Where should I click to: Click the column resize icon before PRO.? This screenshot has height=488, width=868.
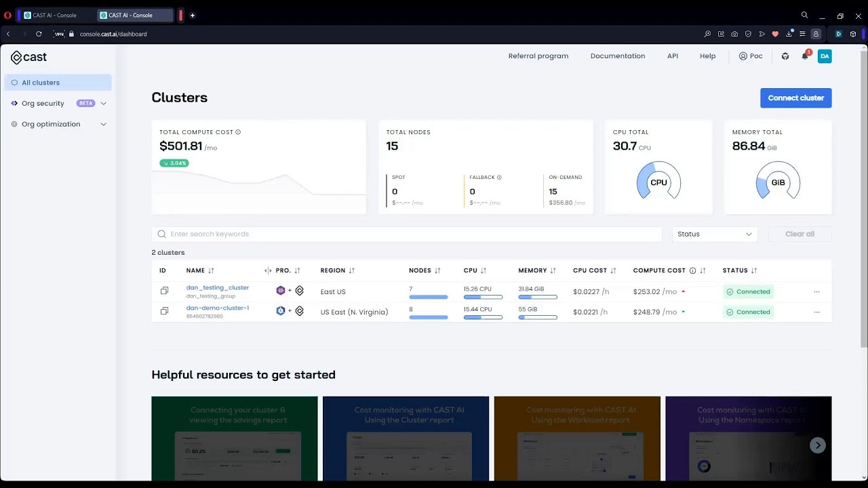click(x=268, y=270)
